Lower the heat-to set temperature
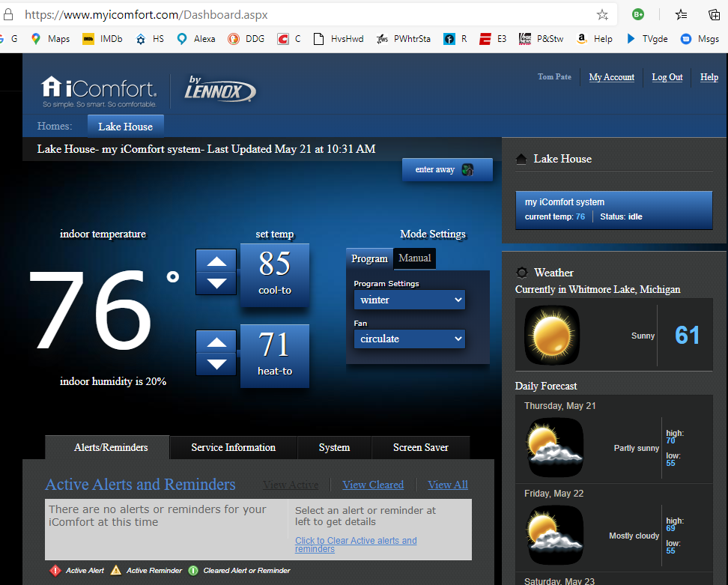This screenshot has height=585, width=728. pyautogui.click(x=216, y=364)
